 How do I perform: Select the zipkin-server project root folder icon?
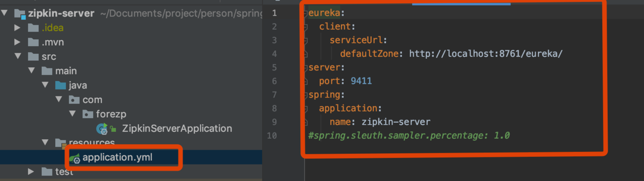pos(21,14)
